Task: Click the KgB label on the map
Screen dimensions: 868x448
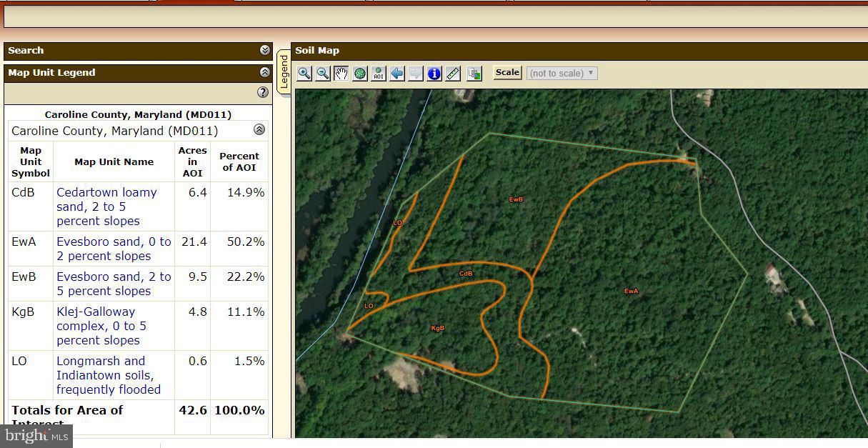Action: 438,329
